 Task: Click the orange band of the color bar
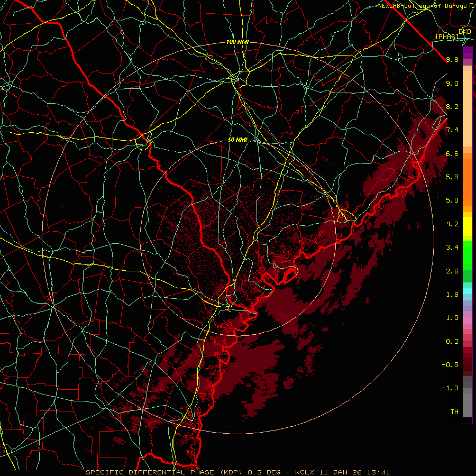(x=467, y=182)
